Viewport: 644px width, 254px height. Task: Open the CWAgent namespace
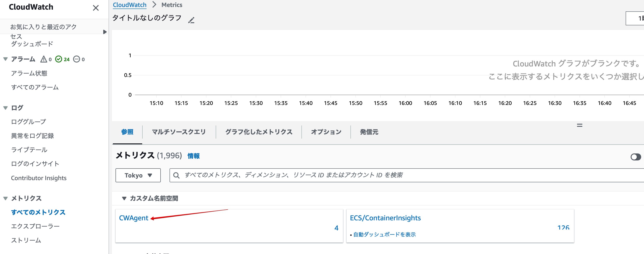pos(133,218)
